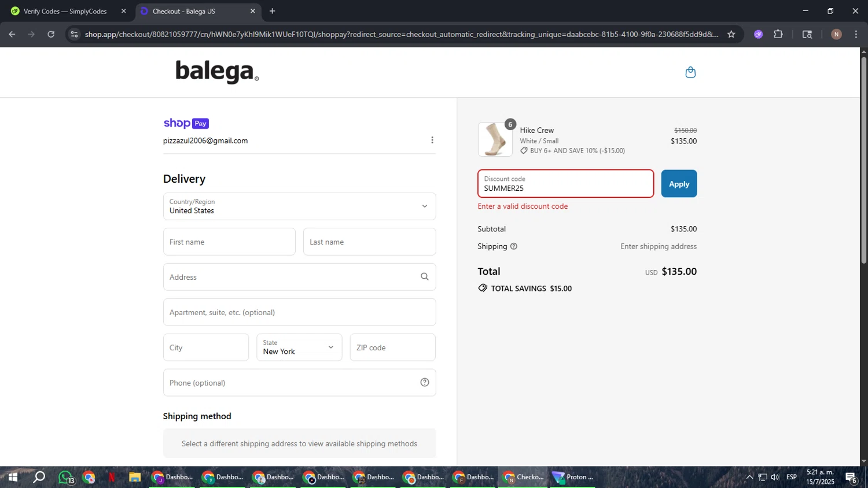Viewport: 868px width, 488px height.
Task: Open the browser side panel icon
Action: click(807, 34)
